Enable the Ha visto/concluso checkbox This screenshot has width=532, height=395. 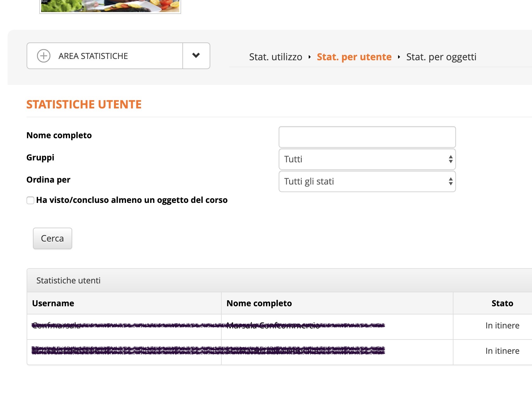click(x=30, y=200)
